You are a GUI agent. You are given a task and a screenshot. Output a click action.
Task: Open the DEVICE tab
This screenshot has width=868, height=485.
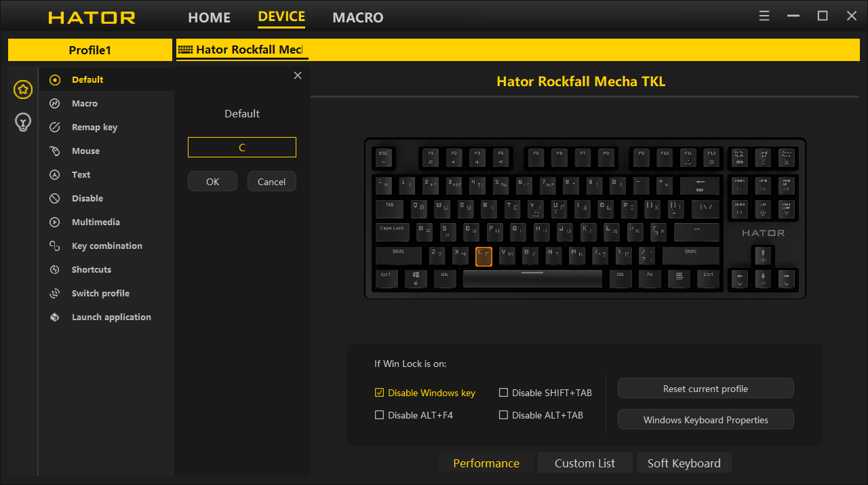coord(281,17)
